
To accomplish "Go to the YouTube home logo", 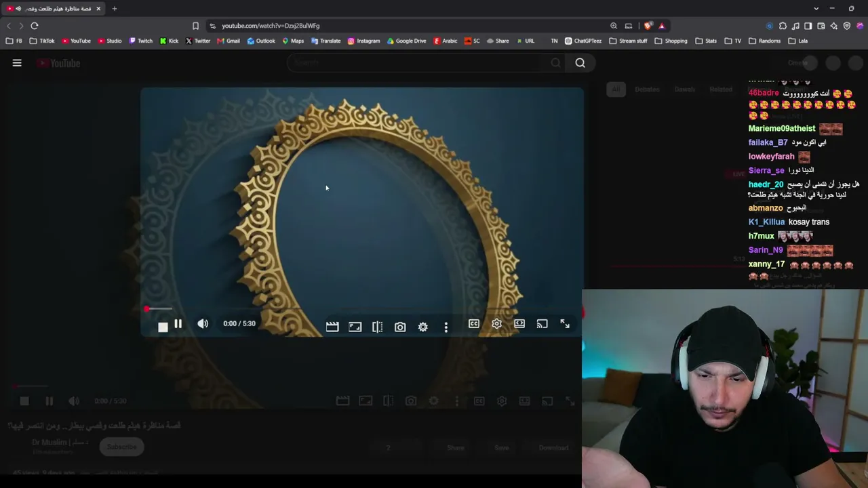I will coord(59,63).
